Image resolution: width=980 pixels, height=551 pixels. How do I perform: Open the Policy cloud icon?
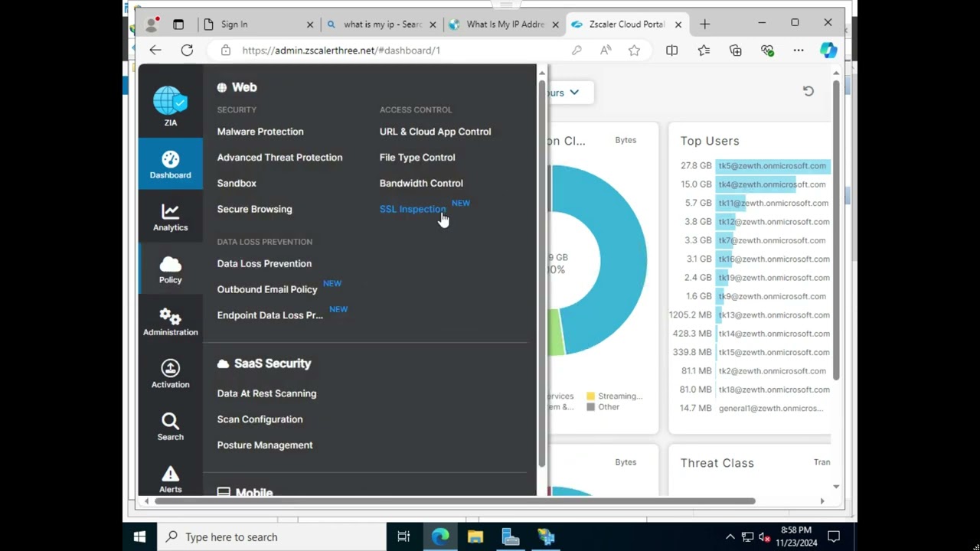(x=170, y=269)
